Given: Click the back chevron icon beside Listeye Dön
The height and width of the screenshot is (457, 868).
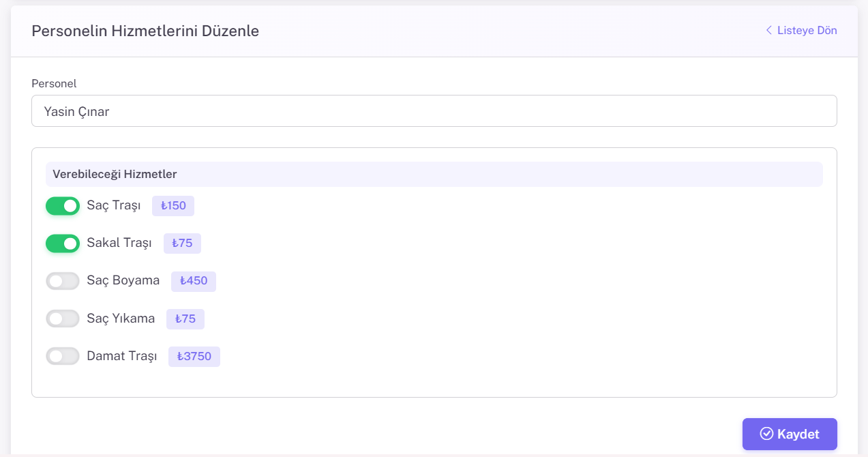Looking at the screenshot, I should (768, 30).
